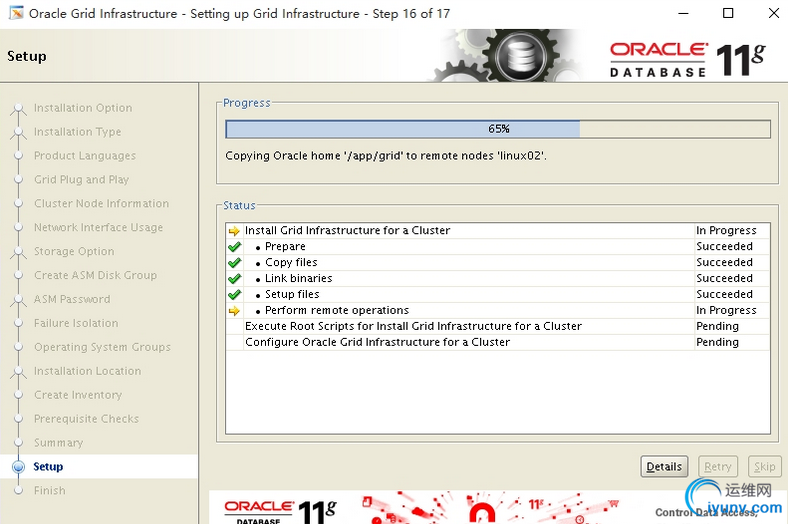
Task: Select the Failure Isolation step
Action: point(76,323)
